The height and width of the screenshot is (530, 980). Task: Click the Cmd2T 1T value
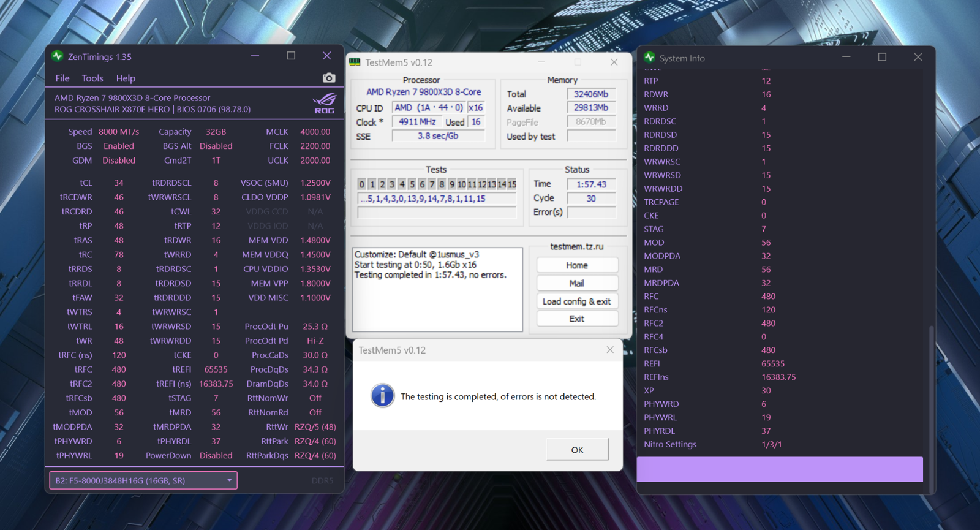click(x=216, y=161)
